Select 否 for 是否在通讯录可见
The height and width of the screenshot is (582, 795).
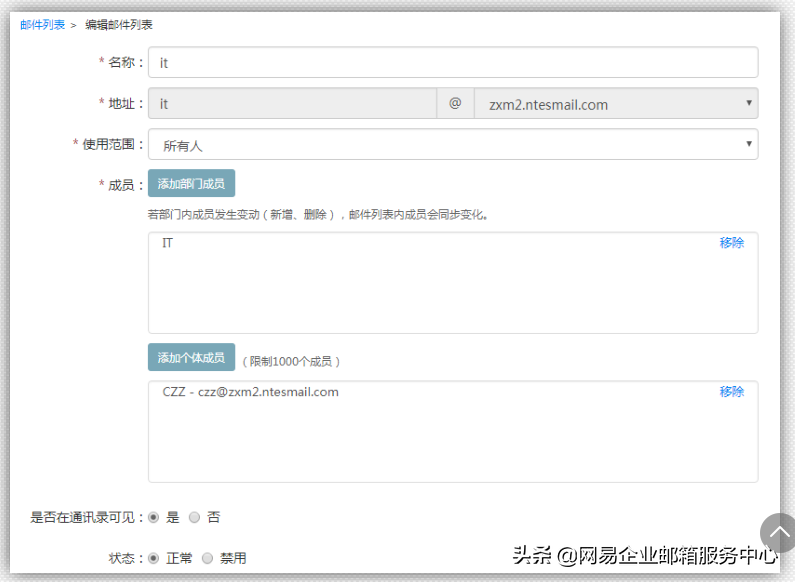pos(194,518)
